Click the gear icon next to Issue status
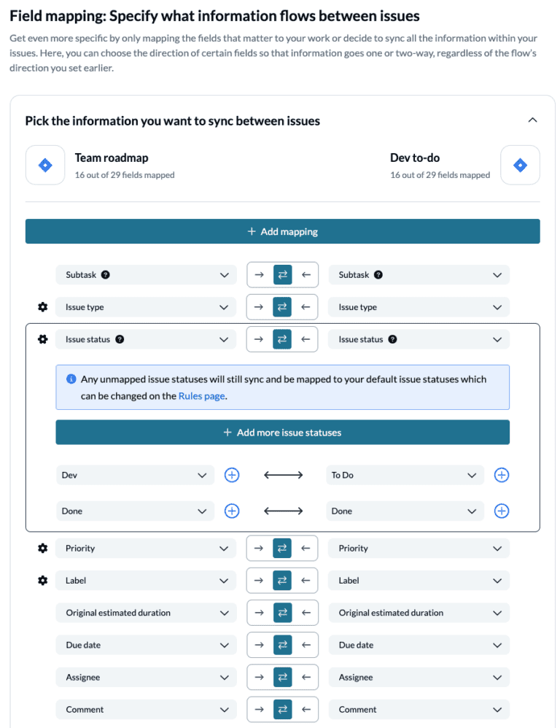560x728 pixels. (x=42, y=338)
